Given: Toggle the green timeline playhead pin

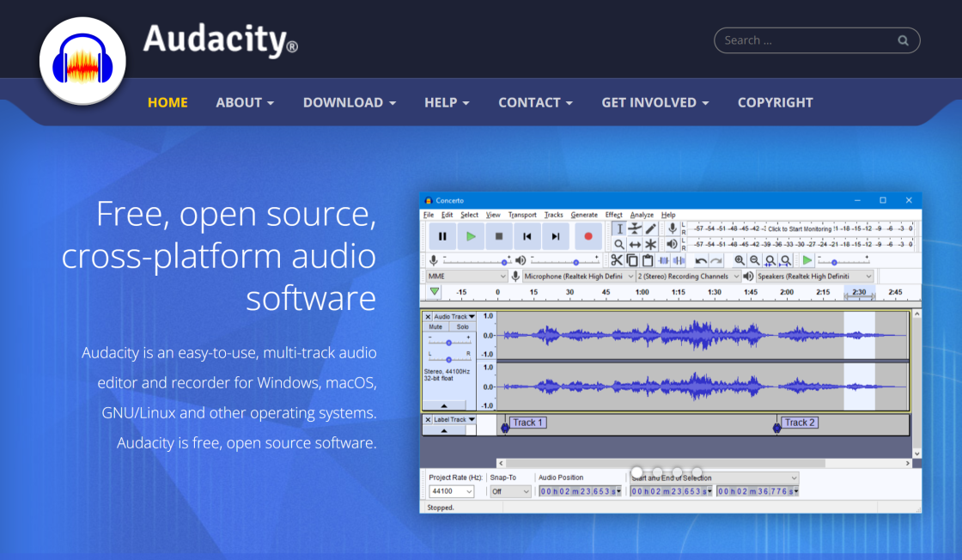Looking at the screenshot, I should 435,292.
